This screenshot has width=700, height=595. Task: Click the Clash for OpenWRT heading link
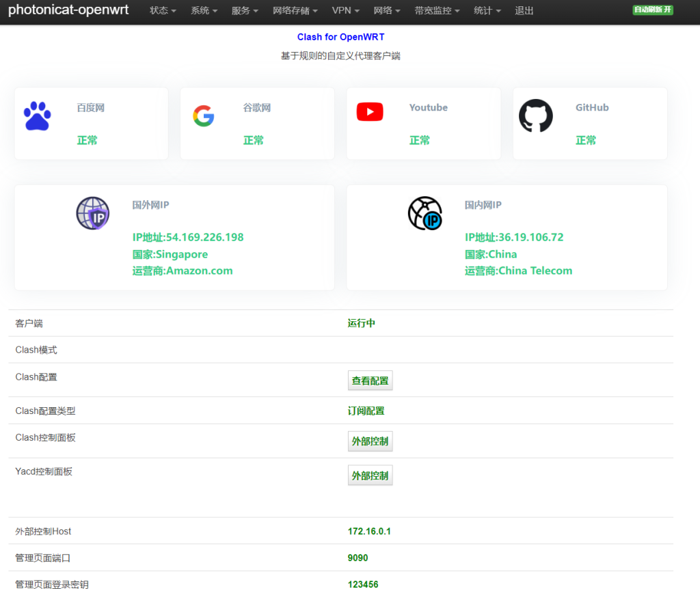[x=345, y=37]
